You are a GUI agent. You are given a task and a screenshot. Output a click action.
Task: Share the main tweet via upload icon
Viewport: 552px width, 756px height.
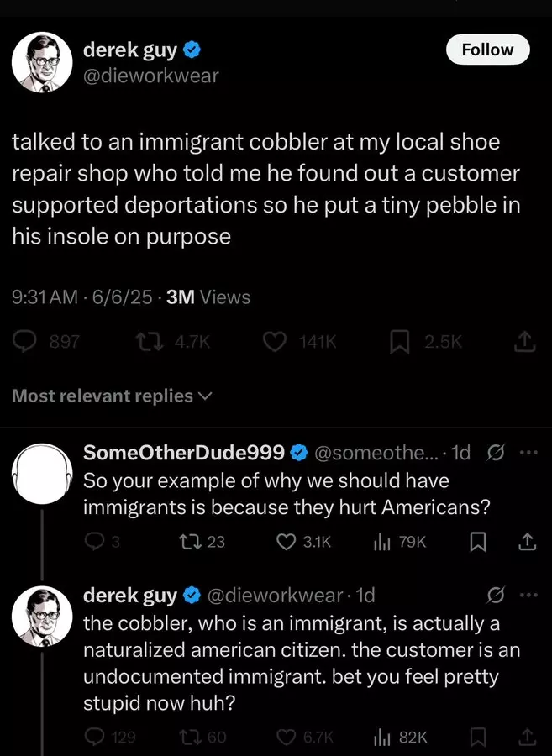[524, 343]
